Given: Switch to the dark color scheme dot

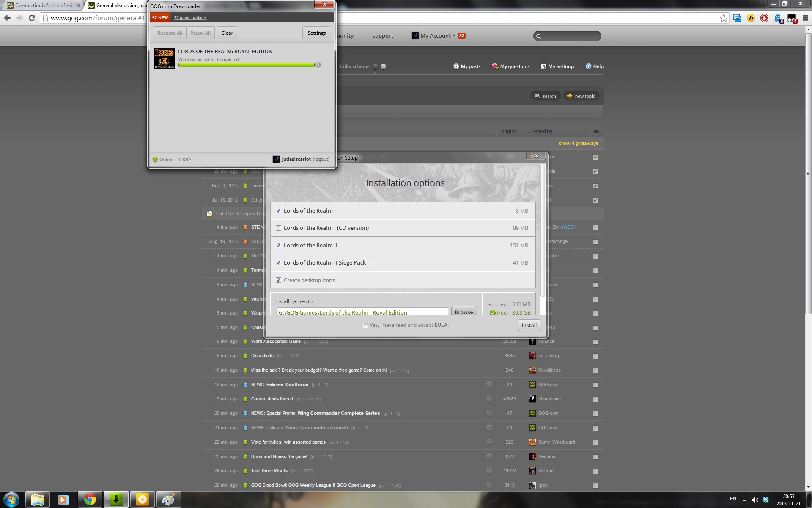Looking at the screenshot, I should [375, 66].
